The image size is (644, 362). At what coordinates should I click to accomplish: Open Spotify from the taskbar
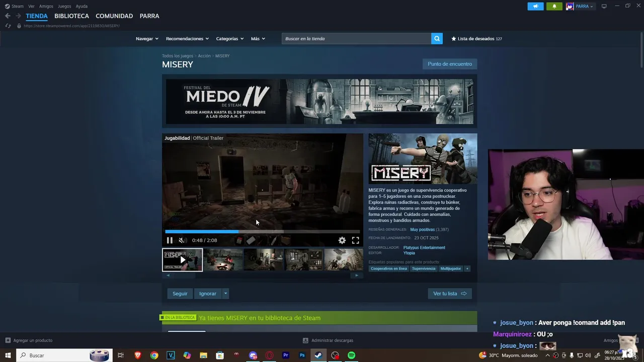351,355
